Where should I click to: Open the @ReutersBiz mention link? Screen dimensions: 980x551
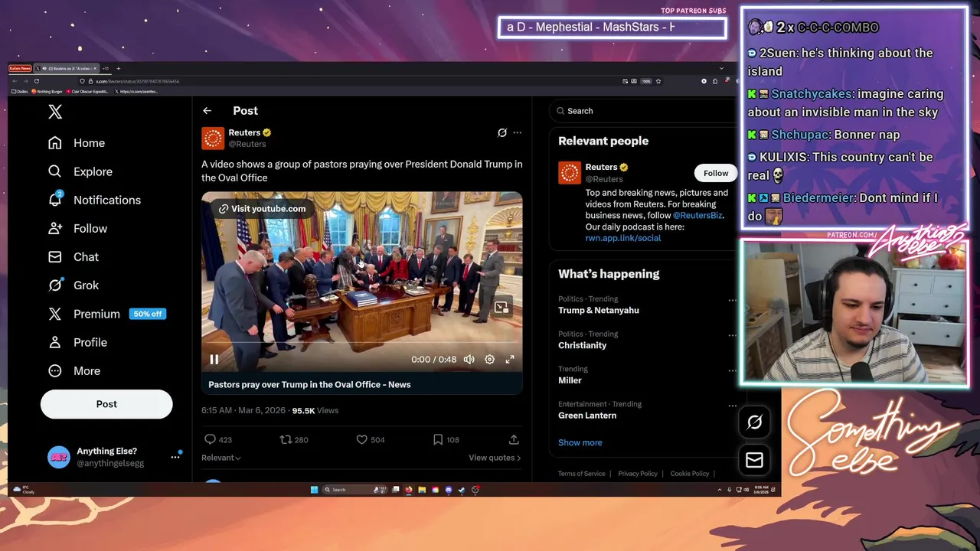(x=697, y=215)
